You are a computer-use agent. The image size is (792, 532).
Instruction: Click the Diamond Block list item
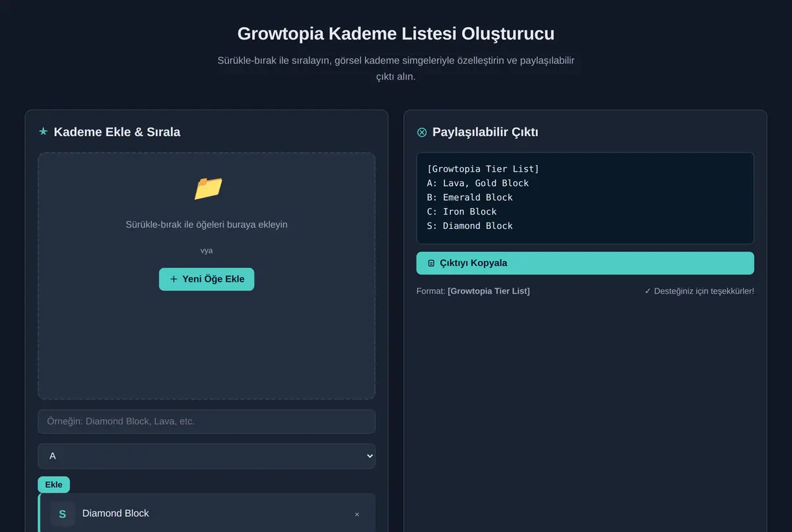click(x=207, y=514)
